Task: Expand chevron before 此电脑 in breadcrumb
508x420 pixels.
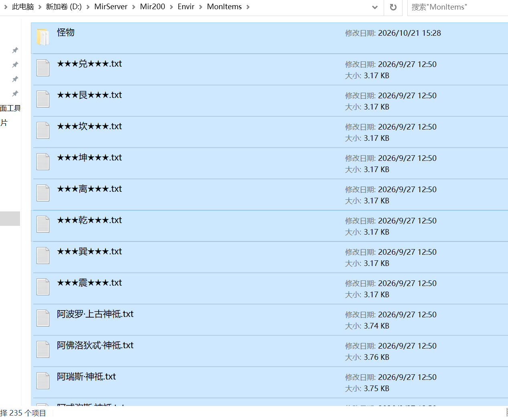Action: [6, 7]
